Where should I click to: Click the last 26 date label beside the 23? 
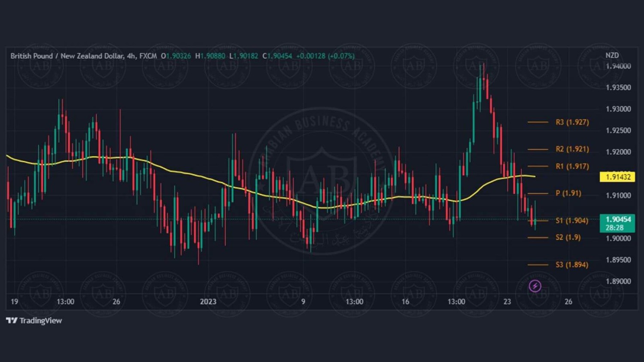(568, 302)
